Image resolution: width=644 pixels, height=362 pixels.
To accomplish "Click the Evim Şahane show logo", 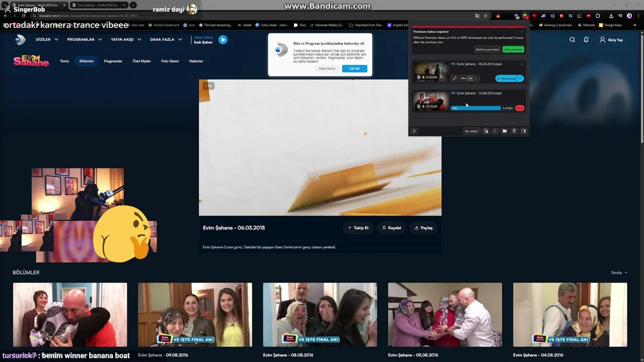I will click(31, 61).
